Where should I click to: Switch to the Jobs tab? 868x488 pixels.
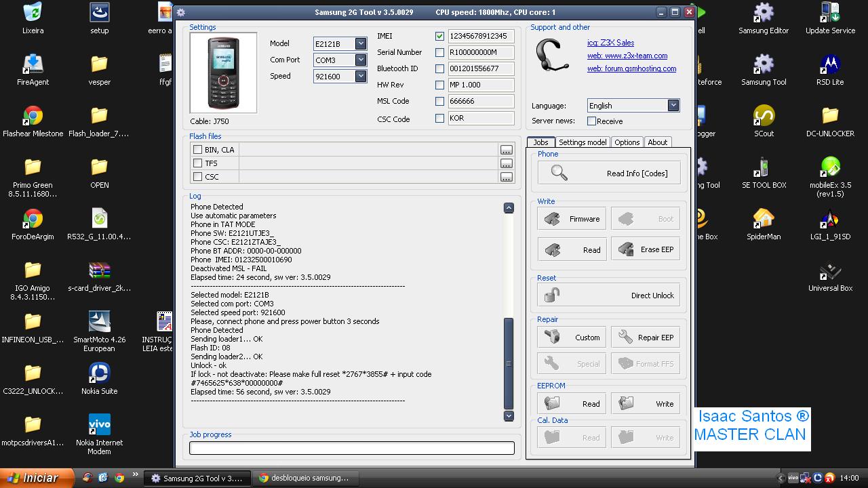[x=540, y=142]
